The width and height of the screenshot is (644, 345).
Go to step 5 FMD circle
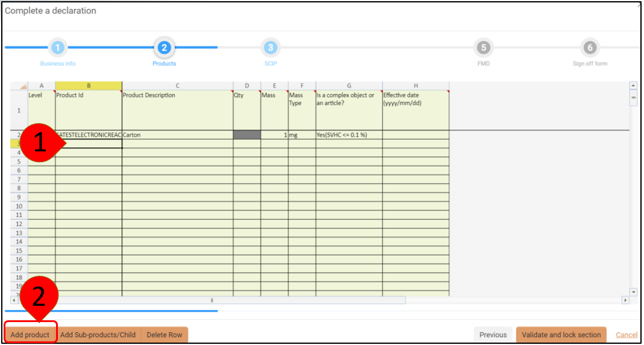(483, 47)
